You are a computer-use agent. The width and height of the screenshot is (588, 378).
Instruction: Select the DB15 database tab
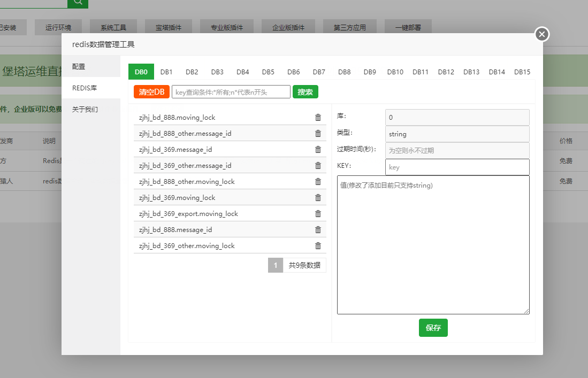[522, 72]
